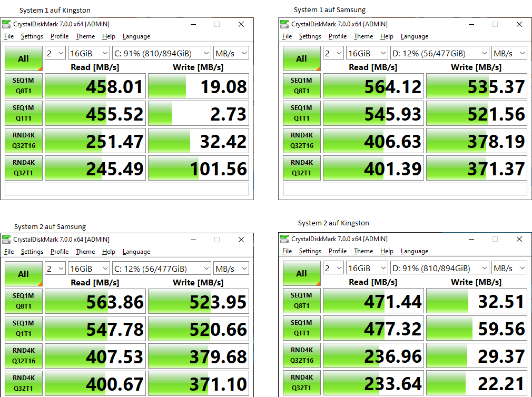Open drive selector D: 91% (810/894GiB)

tap(440, 268)
